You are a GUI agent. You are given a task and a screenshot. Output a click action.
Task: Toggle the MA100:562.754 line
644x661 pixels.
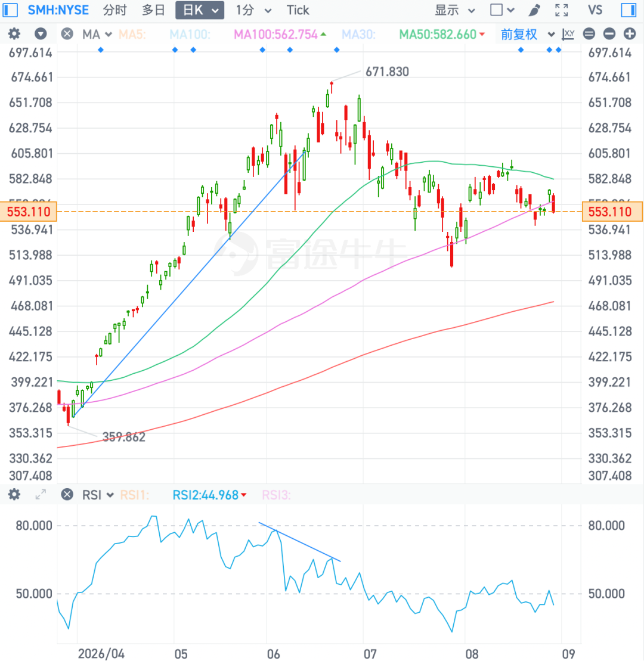click(280, 34)
